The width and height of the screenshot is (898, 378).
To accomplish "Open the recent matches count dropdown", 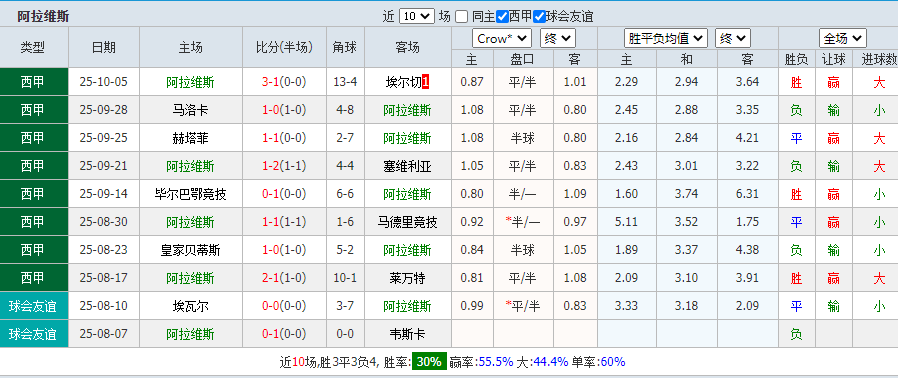I will click(416, 16).
